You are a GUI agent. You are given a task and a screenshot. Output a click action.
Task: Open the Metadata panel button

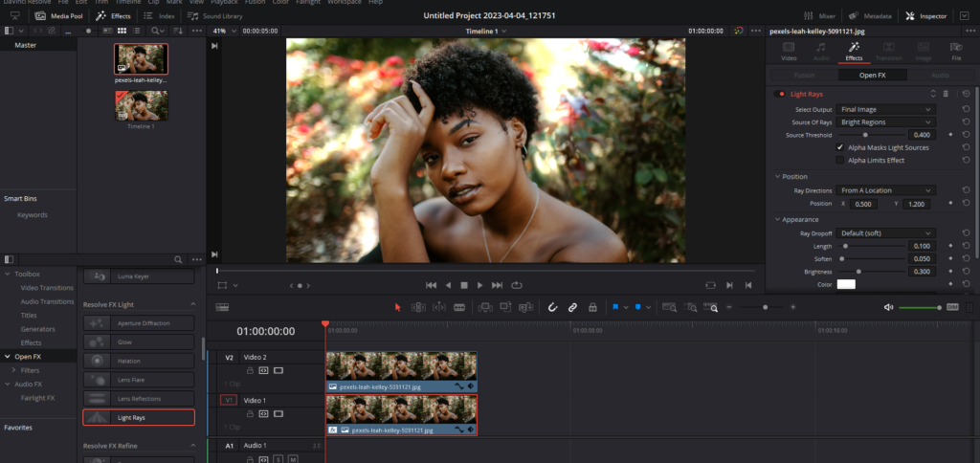click(869, 15)
